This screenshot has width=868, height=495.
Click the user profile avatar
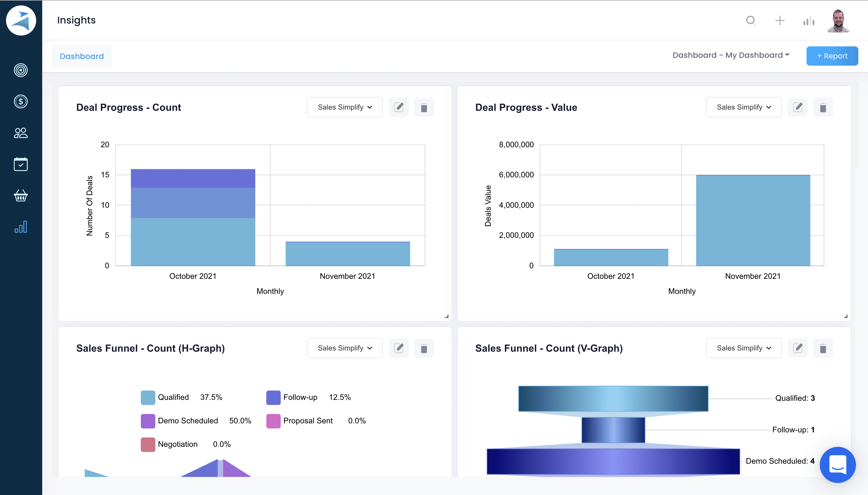pos(838,21)
